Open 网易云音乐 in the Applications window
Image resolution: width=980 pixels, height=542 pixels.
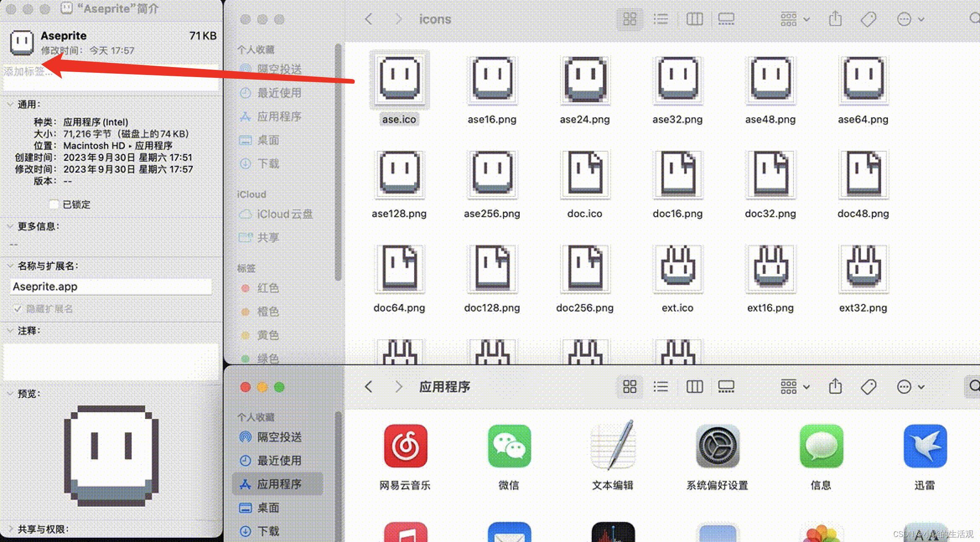[405, 446]
